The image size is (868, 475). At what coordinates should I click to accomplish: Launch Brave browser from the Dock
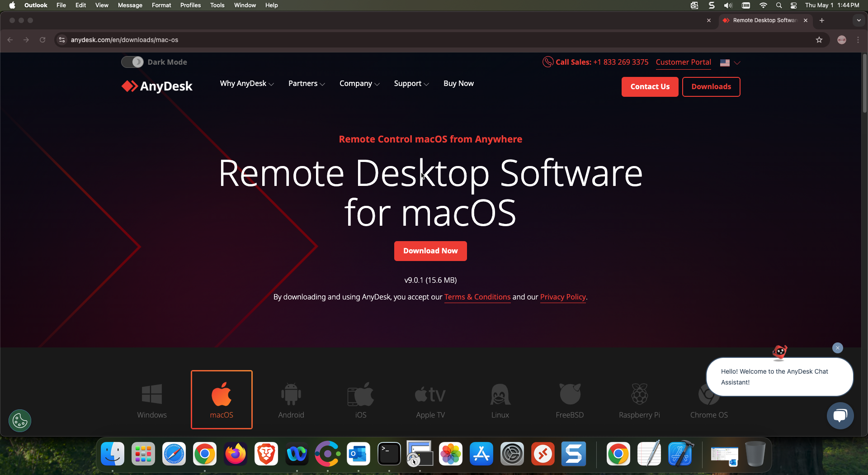click(x=266, y=454)
